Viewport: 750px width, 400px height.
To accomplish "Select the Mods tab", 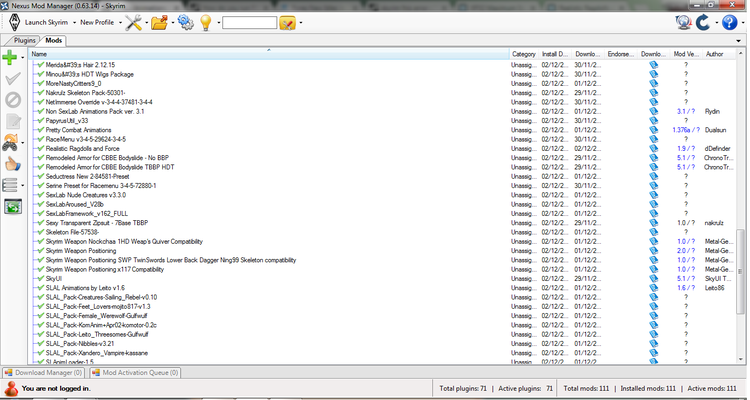I will point(53,41).
